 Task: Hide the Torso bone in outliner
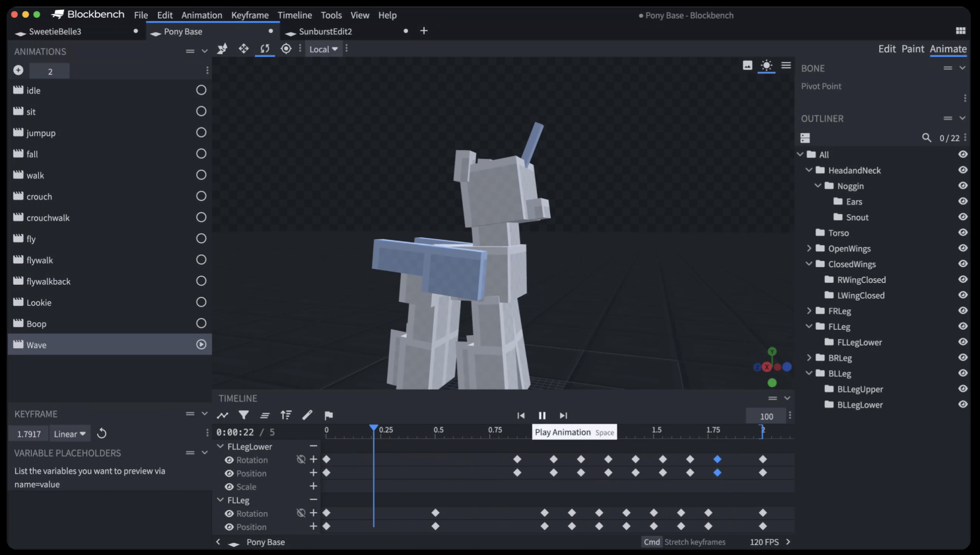[x=963, y=233]
